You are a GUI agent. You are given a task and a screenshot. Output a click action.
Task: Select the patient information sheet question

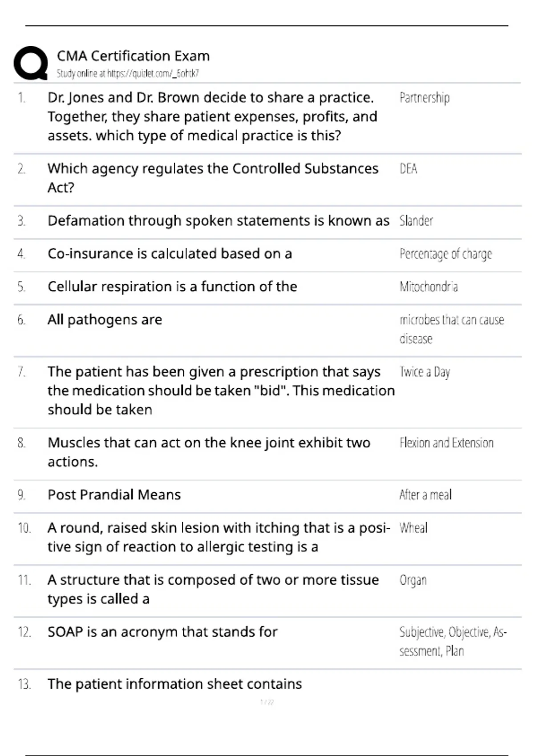[x=174, y=684]
